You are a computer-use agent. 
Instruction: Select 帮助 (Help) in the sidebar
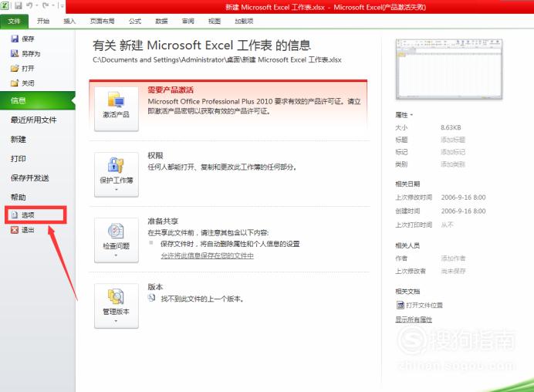tap(19, 198)
